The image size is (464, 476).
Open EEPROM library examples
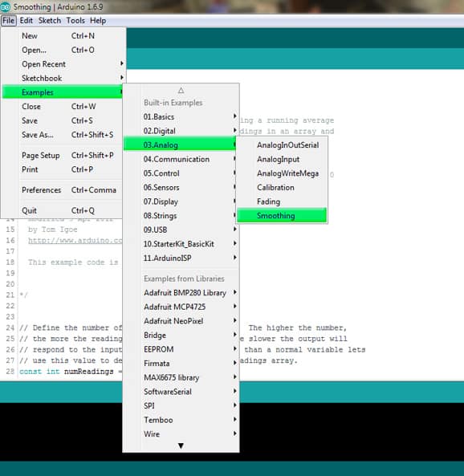181,349
